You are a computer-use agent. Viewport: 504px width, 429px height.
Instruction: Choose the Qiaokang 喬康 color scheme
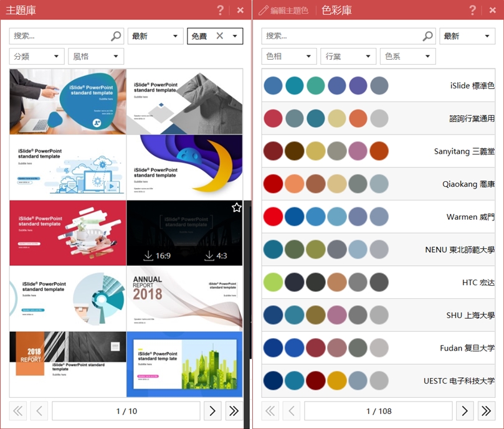coord(378,184)
